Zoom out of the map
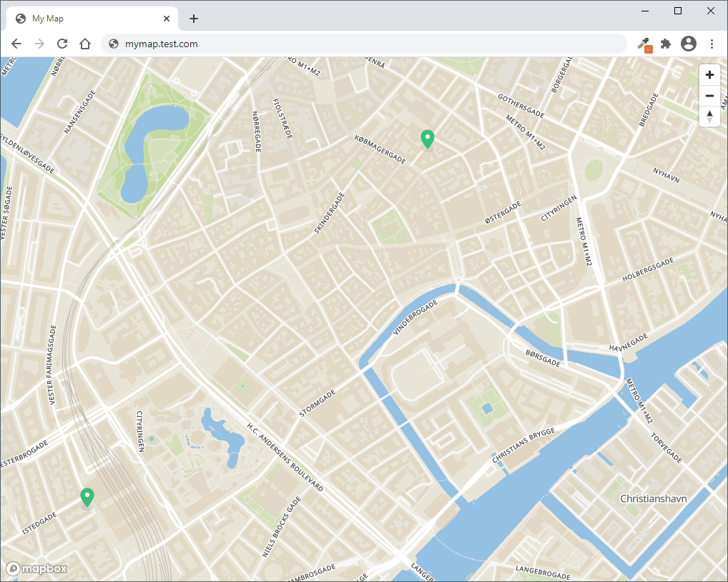 (x=709, y=95)
